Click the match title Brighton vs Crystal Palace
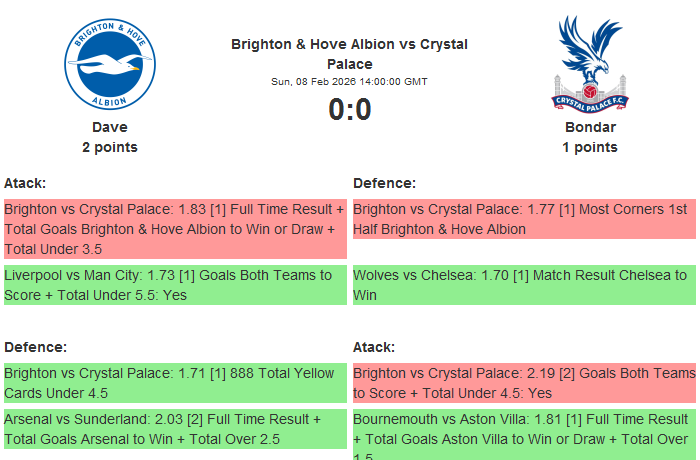 (349, 54)
